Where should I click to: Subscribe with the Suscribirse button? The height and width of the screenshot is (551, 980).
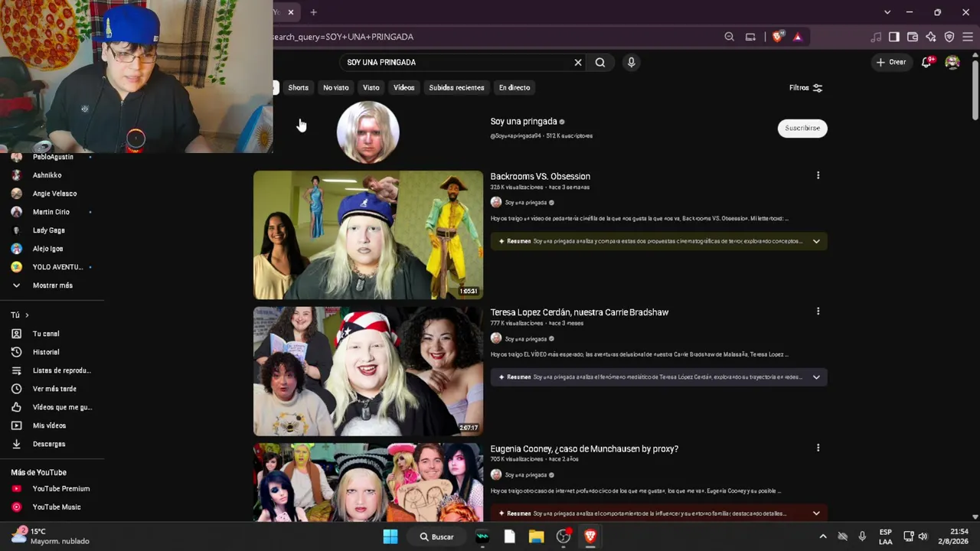[x=802, y=128]
